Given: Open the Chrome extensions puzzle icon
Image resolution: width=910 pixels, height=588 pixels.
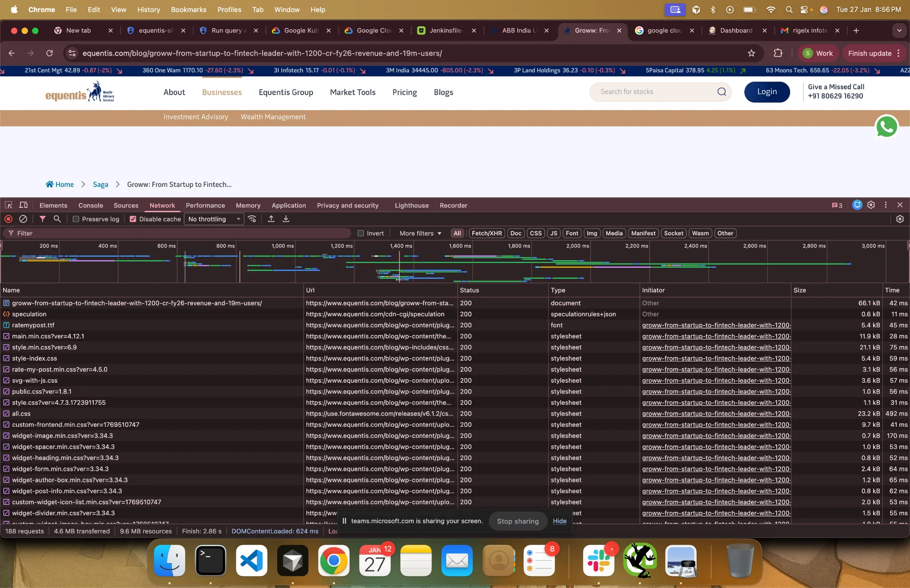Looking at the screenshot, I should [x=778, y=53].
